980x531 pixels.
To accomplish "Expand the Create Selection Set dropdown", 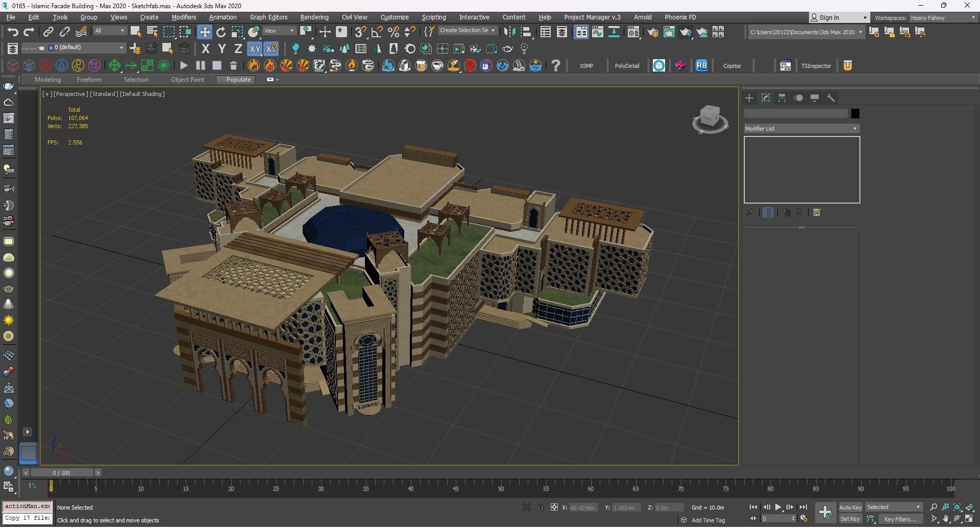I will point(467,31).
